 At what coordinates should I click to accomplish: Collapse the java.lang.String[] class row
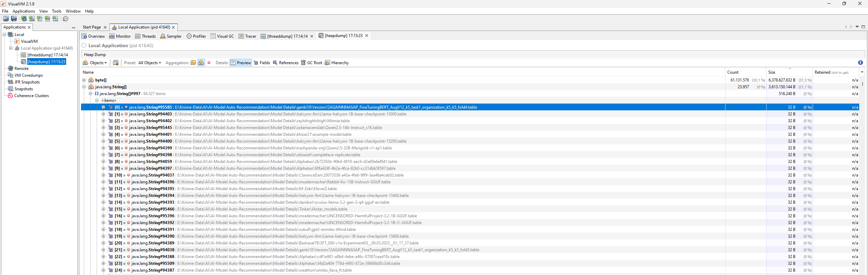(84, 87)
